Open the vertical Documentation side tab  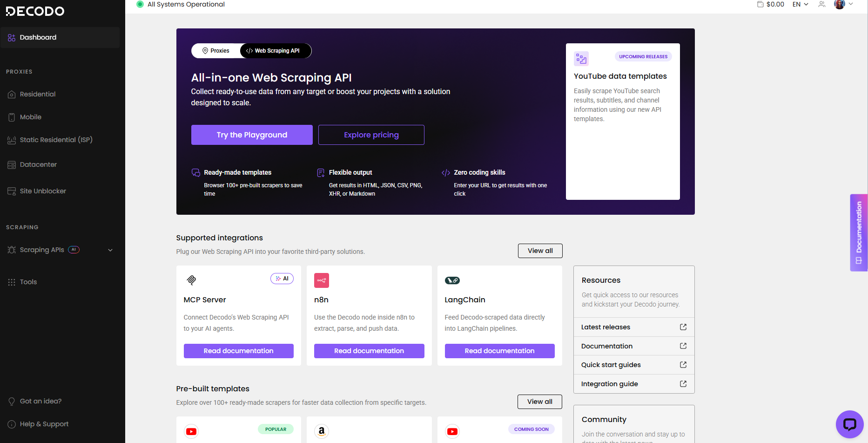(x=859, y=232)
